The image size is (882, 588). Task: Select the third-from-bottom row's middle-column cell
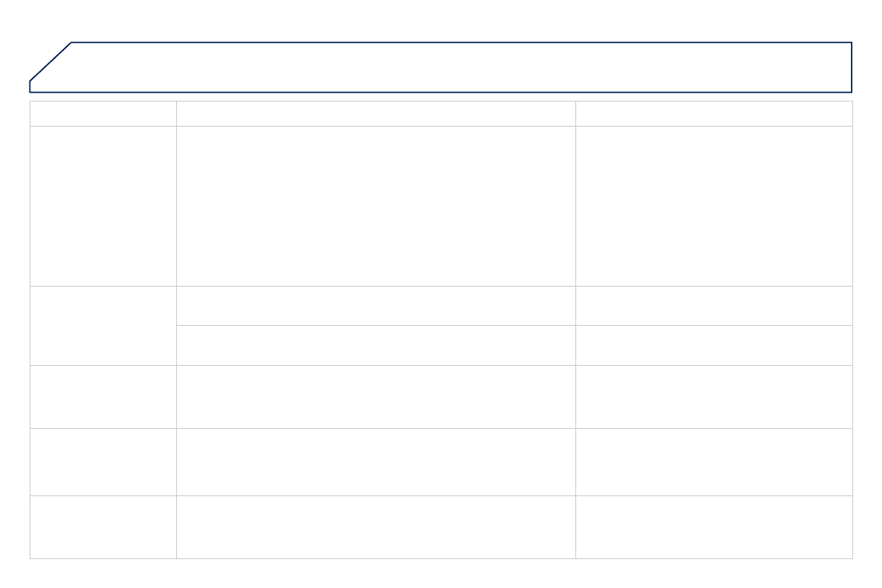point(375,397)
